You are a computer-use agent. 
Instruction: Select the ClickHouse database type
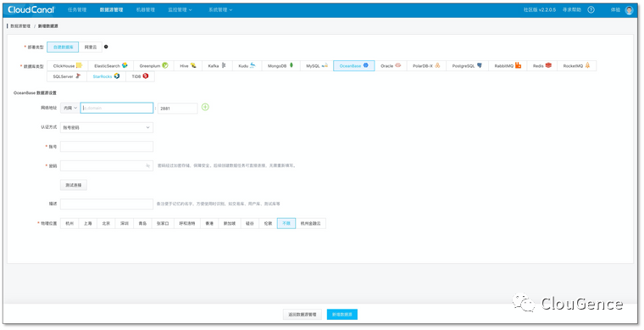pyautogui.click(x=67, y=66)
